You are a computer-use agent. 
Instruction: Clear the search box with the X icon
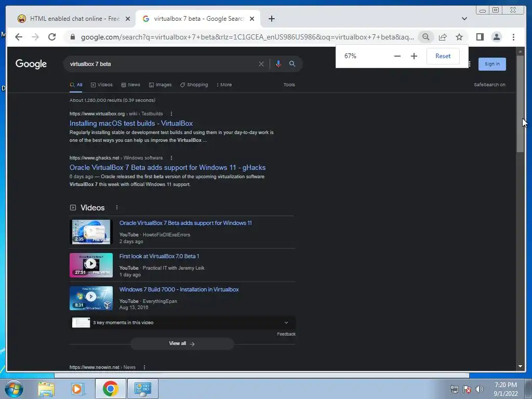261,64
